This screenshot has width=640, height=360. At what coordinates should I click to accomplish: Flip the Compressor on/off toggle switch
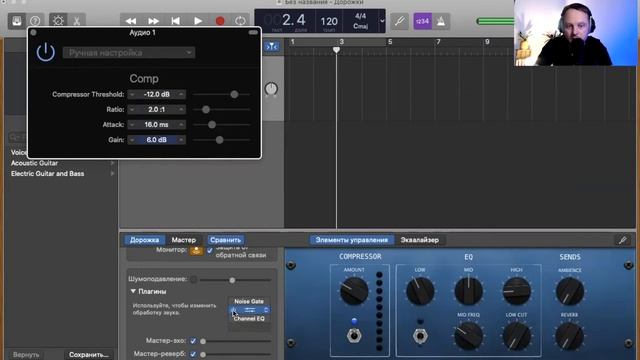pos(354,336)
